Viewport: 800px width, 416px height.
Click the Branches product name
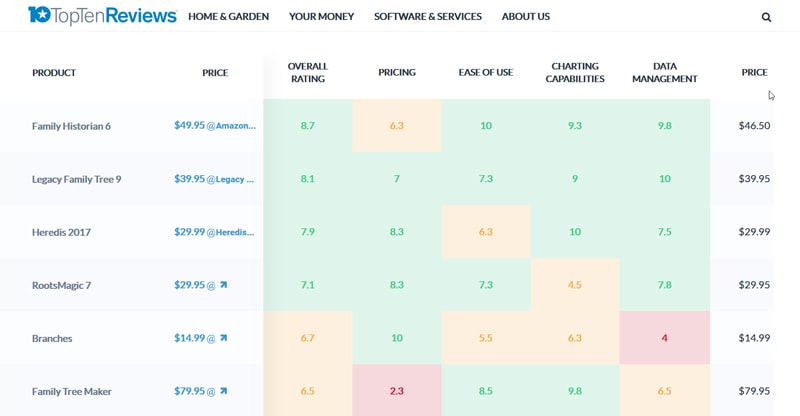(52, 338)
